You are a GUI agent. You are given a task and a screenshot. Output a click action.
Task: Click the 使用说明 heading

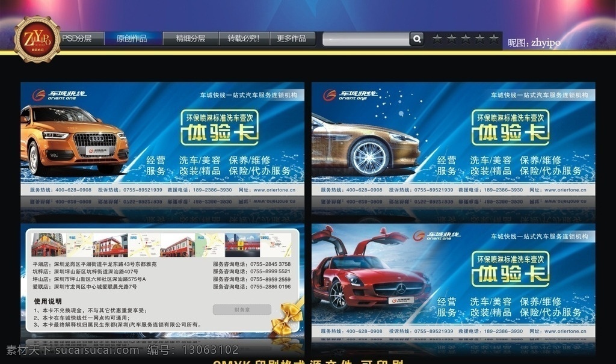48,301
